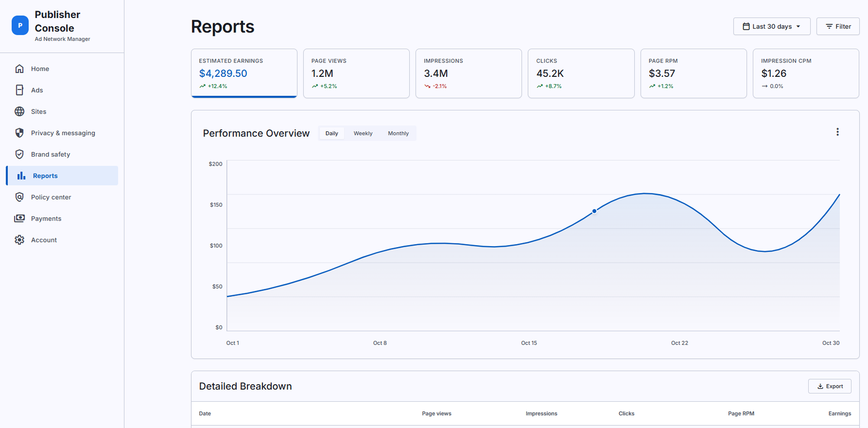Click the Brand safety shield icon
Image resolution: width=868 pixels, height=428 pixels.
19,154
